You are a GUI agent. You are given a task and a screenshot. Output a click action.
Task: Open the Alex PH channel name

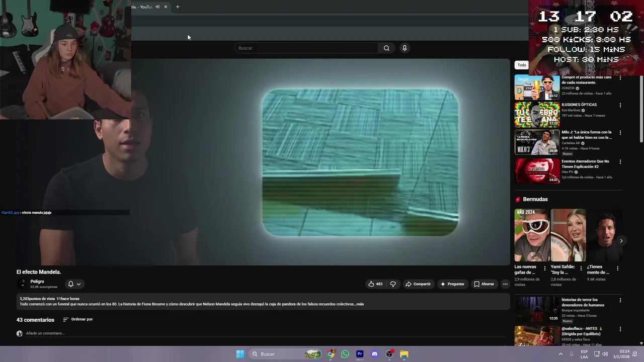[568, 172]
